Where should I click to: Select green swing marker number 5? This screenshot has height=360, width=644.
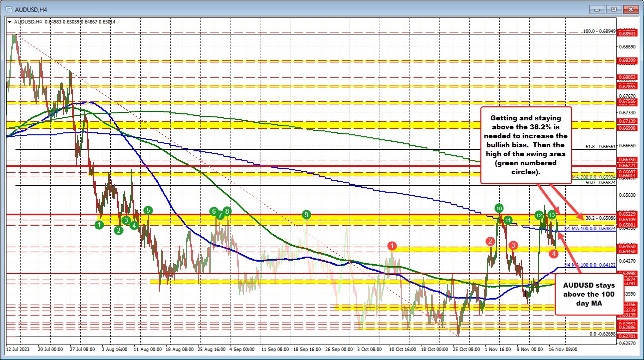pyautogui.click(x=148, y=211)
